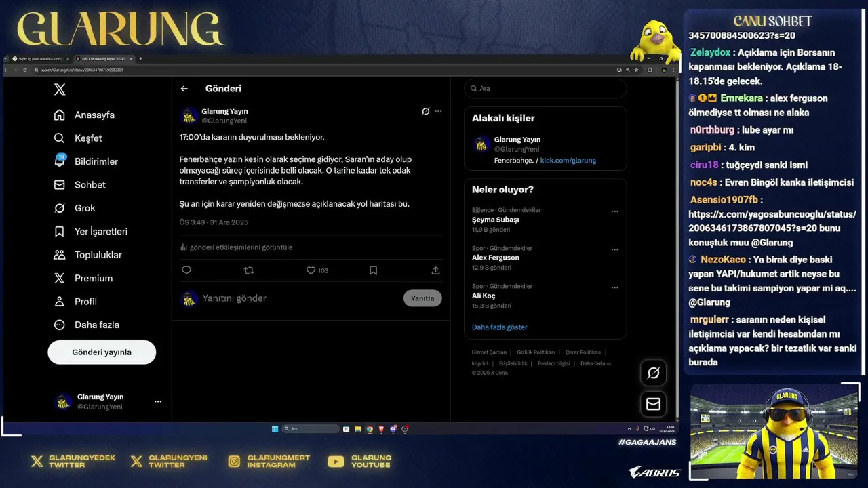
Task: Open the x.com link in Asensio1907fb's chat message
Action: click(x=772, y=222)
